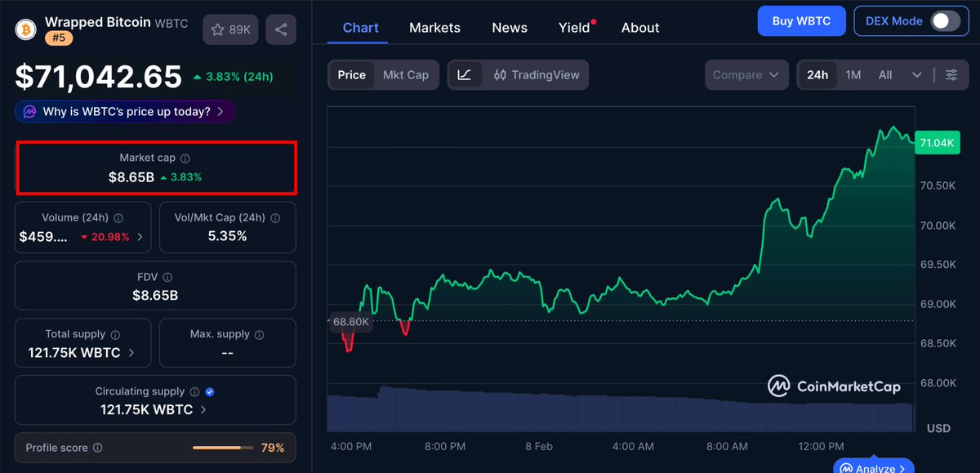Open FDV info icon
This screenshot has height=473, width=980.
tap(167, 278)
